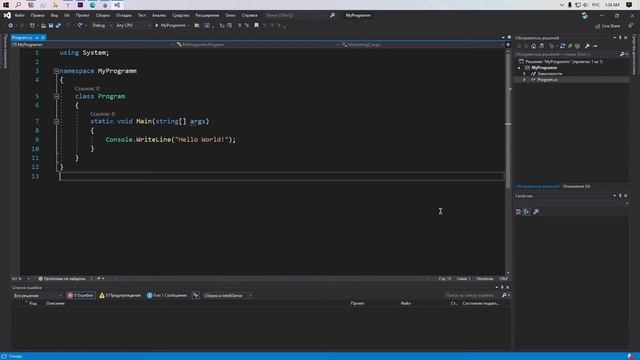Open the Сборка menu
Image resolution: width=640 pixels, height=360 pixels.
pyautogui.click(x=103, y=15)
